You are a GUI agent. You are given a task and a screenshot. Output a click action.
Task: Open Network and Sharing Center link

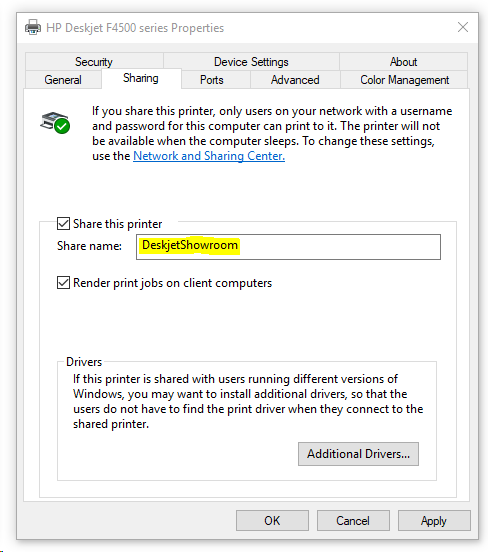tap(209, 156)
